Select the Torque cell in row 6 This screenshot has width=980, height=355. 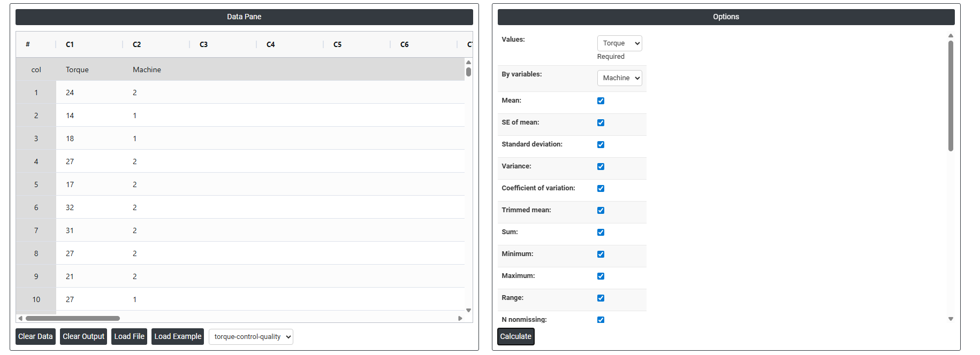point(70,207)
